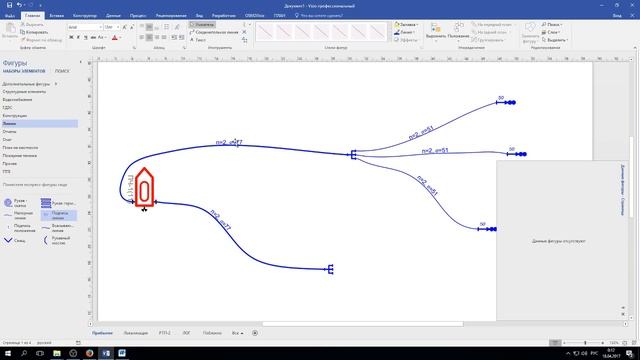Open the Линия line dropdown
The height and width of the screenshot is (360, 640).
click(405, 32)
